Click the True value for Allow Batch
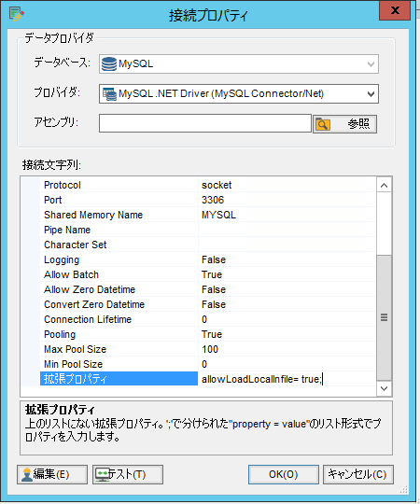Viewport: 420px width, 504px height. (x=287, y=274)
